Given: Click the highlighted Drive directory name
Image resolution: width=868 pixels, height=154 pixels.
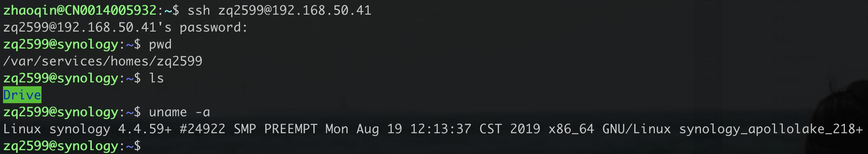Looking at the screenshot, I should click(22, 95).
